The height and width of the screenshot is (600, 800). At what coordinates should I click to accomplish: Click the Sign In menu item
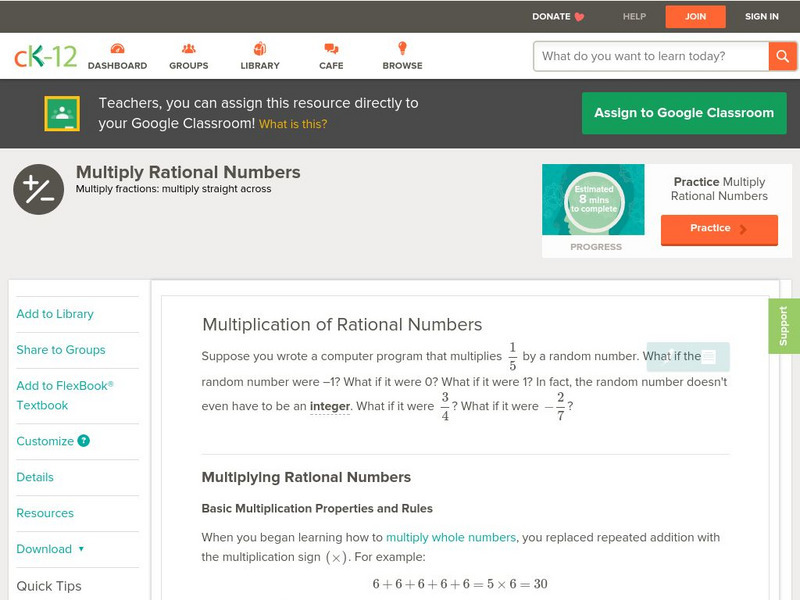[x=762, y=17]
